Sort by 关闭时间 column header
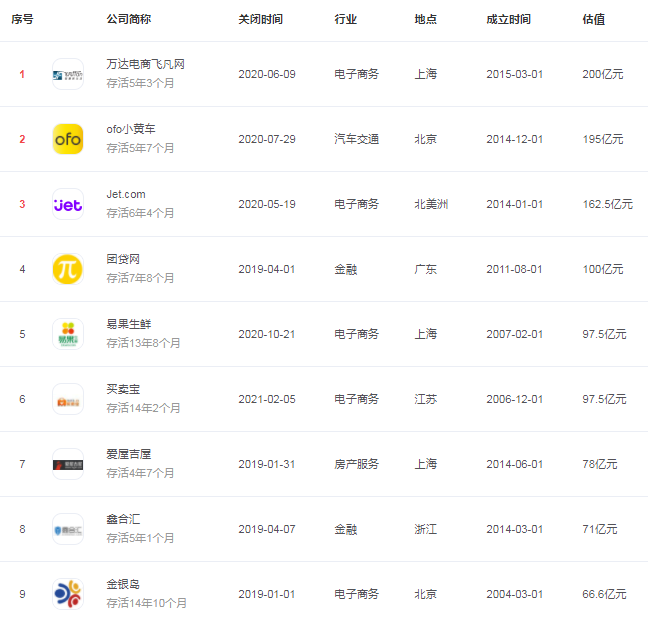 pyautogui.click(x=260, y=19)
